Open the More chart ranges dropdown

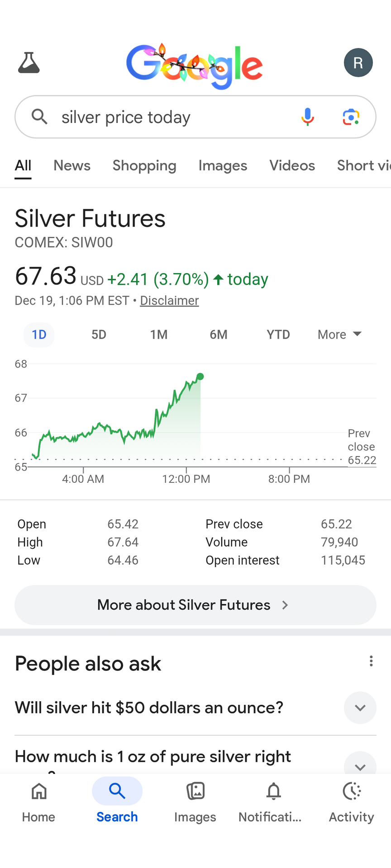pyautogui.click(x=339, y=335)
